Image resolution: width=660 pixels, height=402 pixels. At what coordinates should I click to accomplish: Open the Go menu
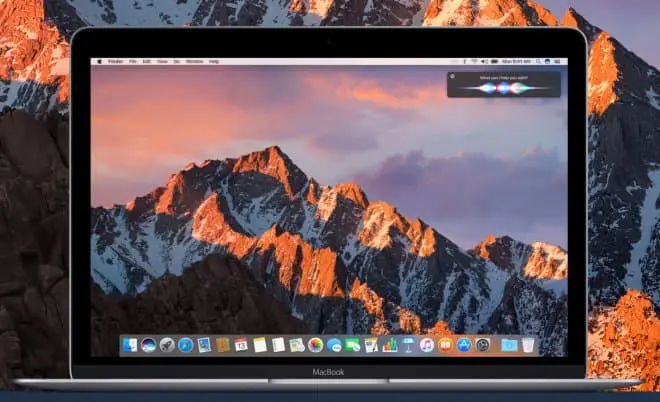[177, 61]
